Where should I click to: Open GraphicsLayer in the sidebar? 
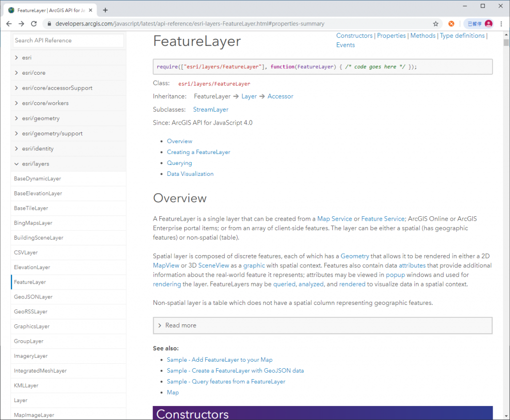click(x=68, y=326)
